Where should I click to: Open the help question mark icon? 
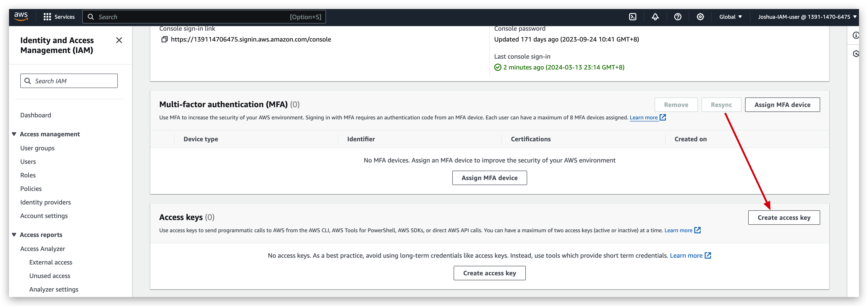(x=678, y=17)
